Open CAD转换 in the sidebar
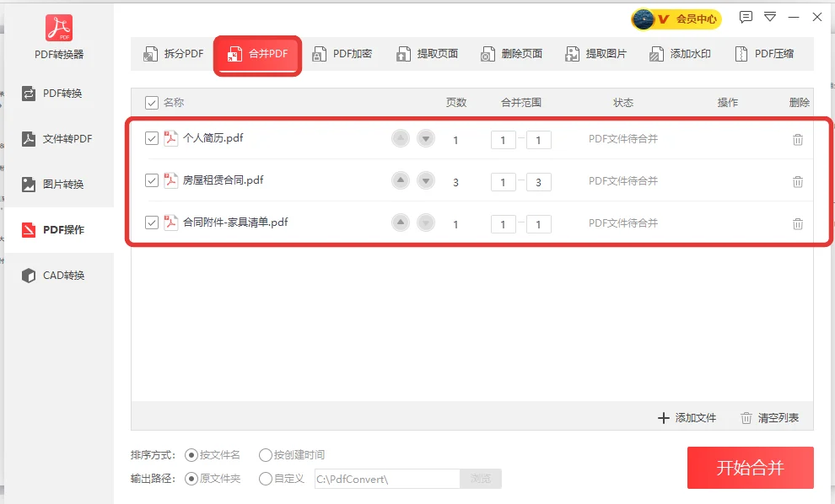Screen dimensions: 835x504 coord(59,276)
